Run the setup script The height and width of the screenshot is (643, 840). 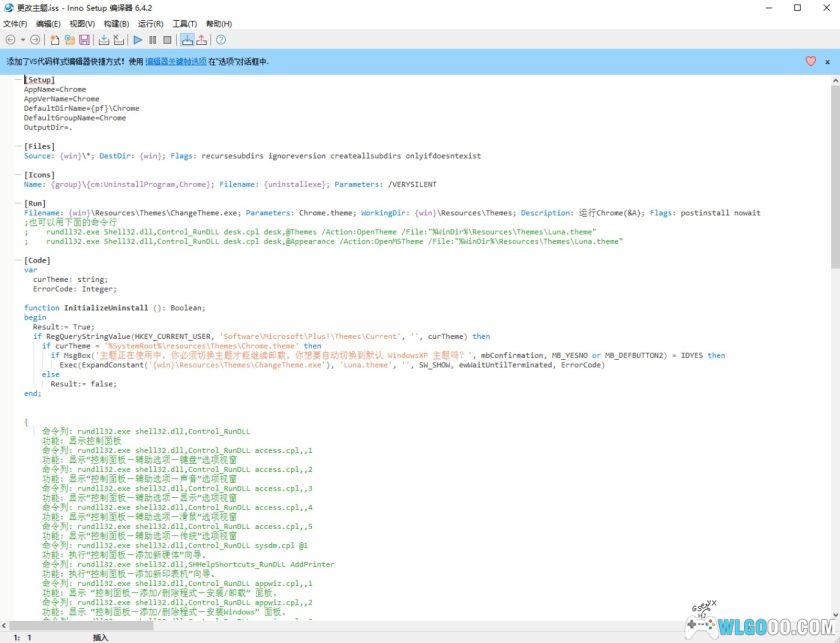coord(137,40)
